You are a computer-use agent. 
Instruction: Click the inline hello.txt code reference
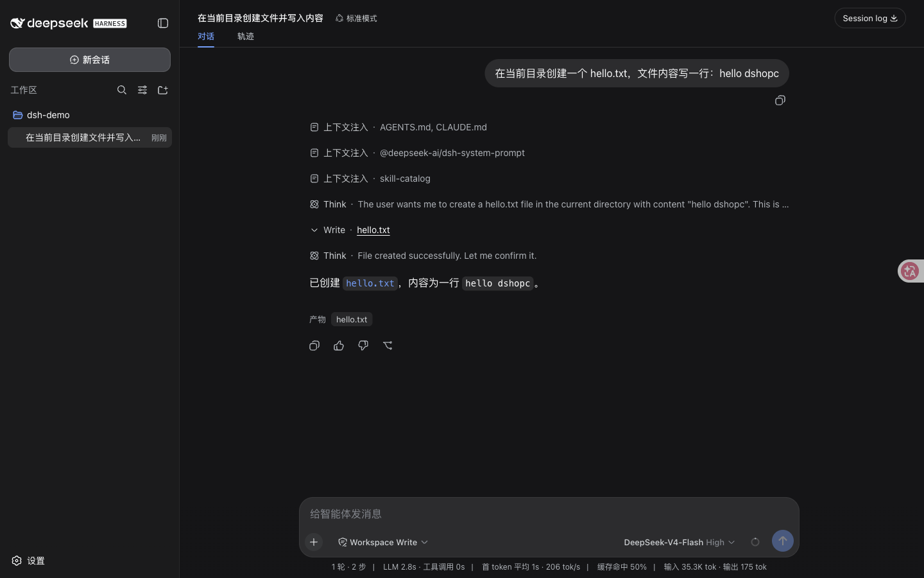[370, 283]
